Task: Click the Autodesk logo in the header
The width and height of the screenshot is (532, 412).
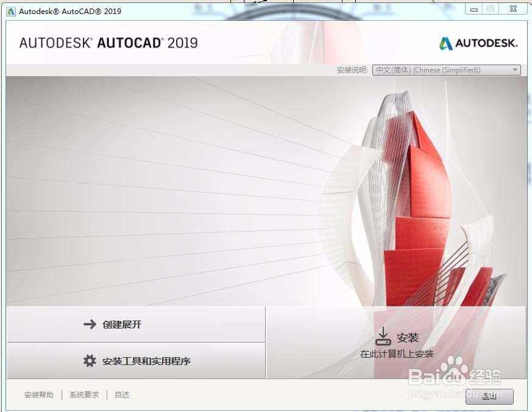Action: tap(478, 43)
